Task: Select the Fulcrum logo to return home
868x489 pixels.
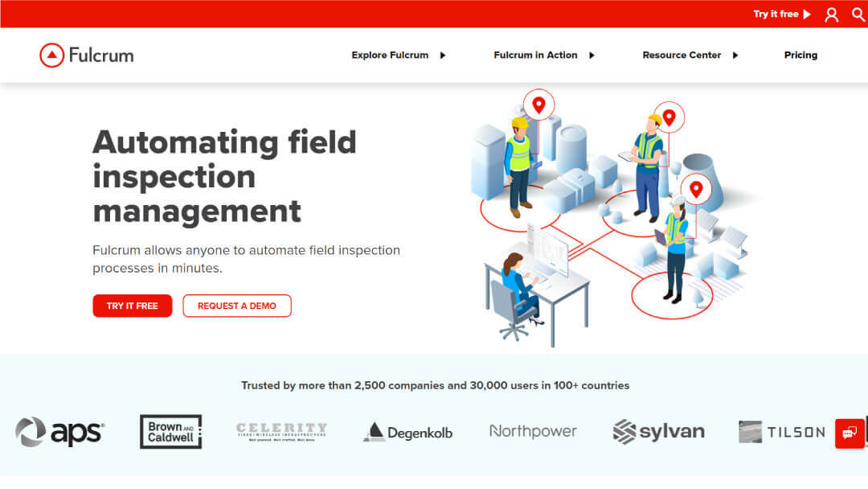Action: pos(86,55)
